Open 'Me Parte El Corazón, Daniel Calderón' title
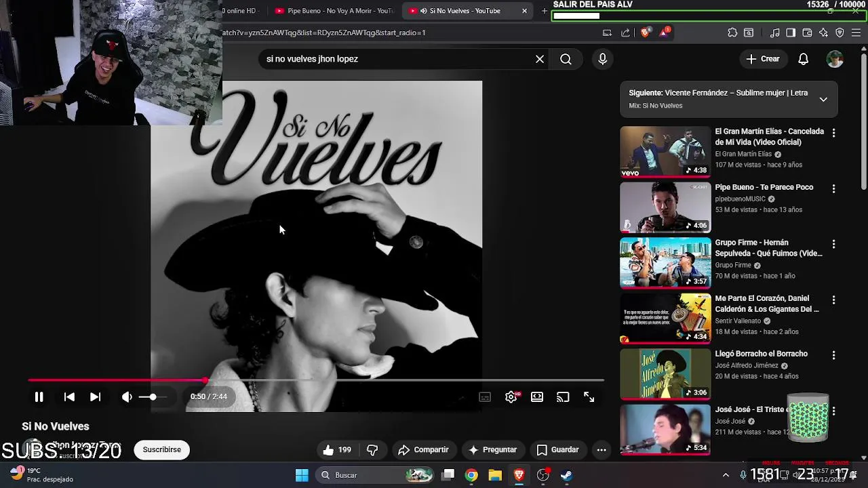Screen dimensions: 868x488 point(767,304)
